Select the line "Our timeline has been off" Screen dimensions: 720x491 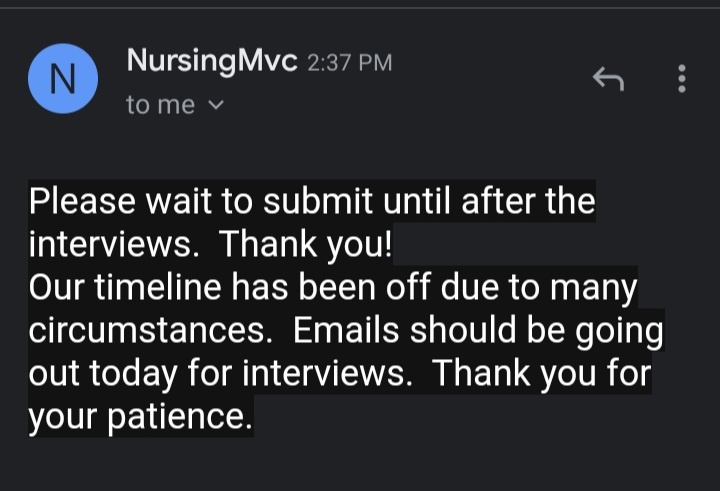pyautogui.click(x=332, y=288)
